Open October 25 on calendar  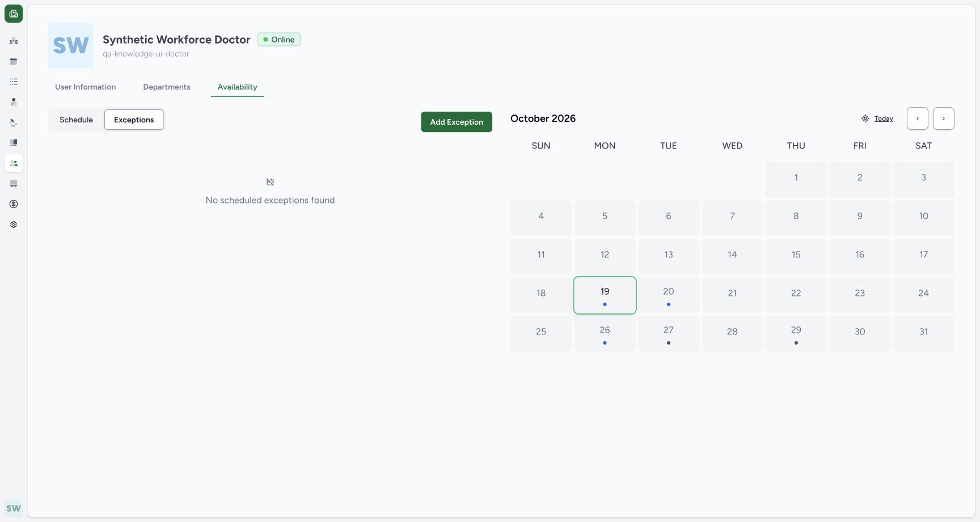[x=541, y=334]
